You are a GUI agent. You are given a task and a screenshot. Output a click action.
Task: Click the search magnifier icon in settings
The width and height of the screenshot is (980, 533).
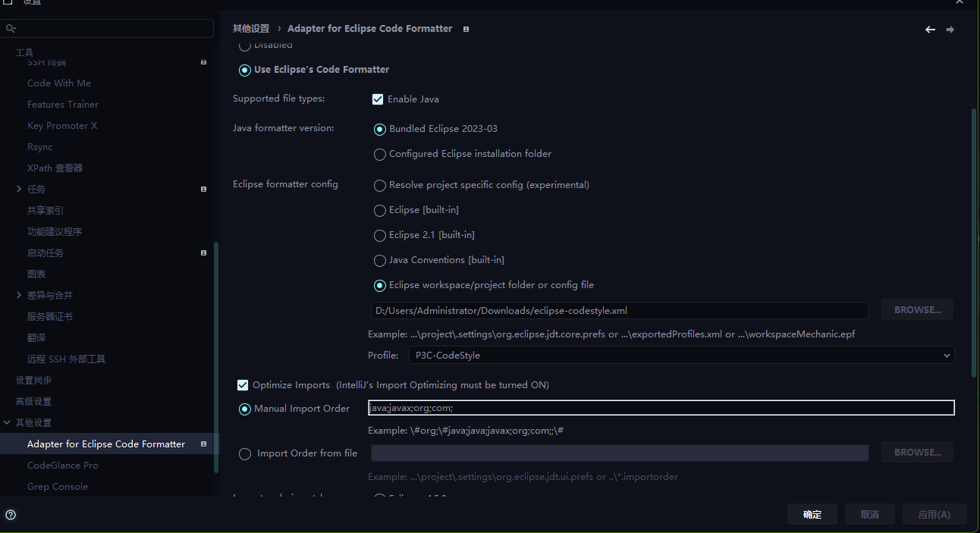[10, 29]
